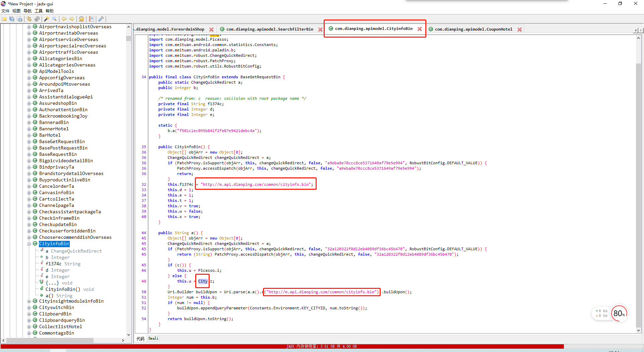The height and width of the screenshot is (352, 644).
Task: Expand the CheckupdateBin tree node
Action: 29,225
